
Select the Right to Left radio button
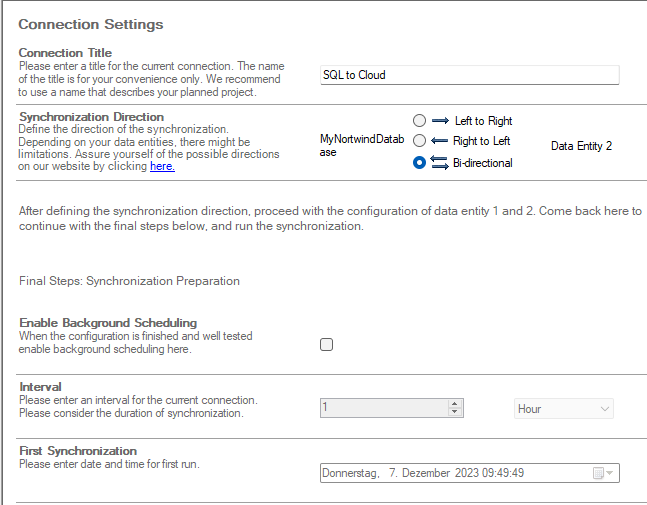[x=419, y=141]
